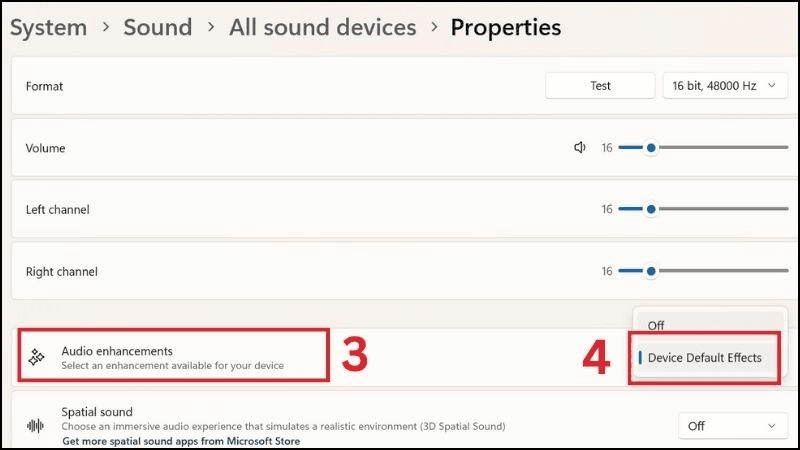Click the Spatial sound waveform icon

coord(36,426)
